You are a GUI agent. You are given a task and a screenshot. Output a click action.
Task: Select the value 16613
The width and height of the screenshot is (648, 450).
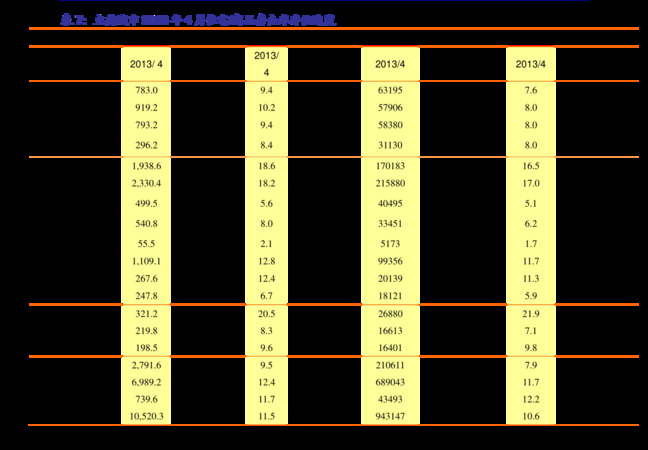(390, 331)
